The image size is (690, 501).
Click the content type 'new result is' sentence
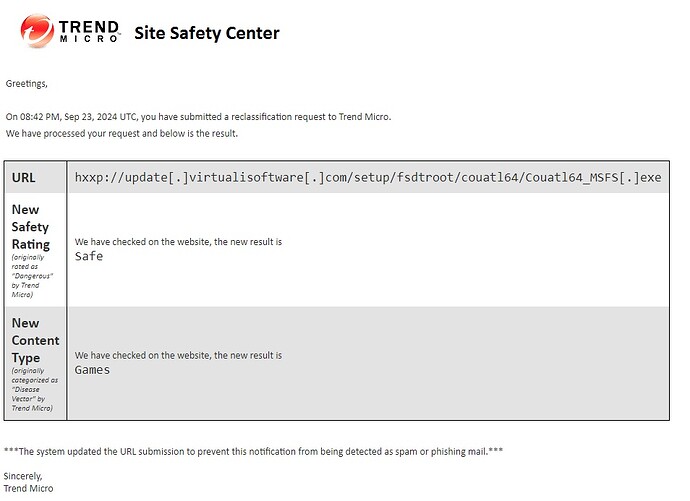coord(178,355)
